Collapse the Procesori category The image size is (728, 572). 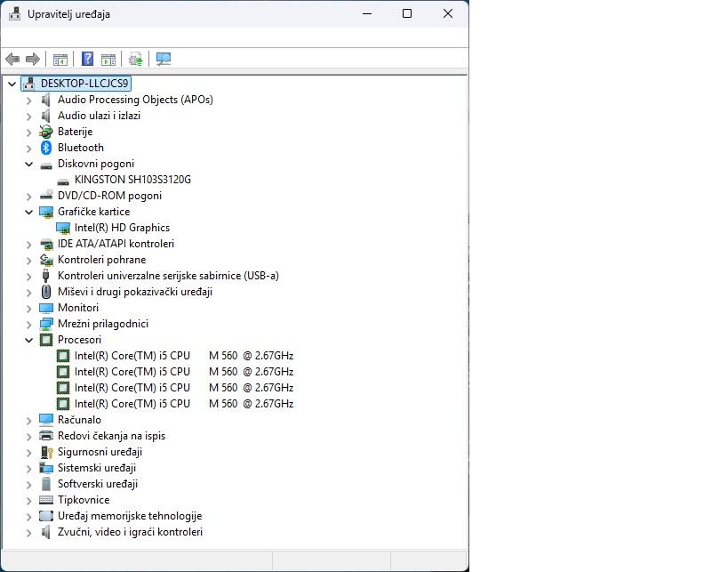28,340
